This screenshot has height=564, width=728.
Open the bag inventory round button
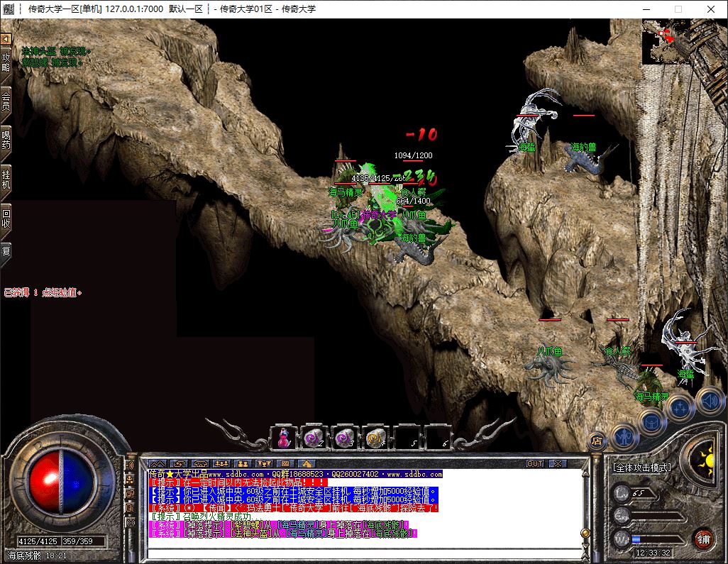tap(651, 422)
